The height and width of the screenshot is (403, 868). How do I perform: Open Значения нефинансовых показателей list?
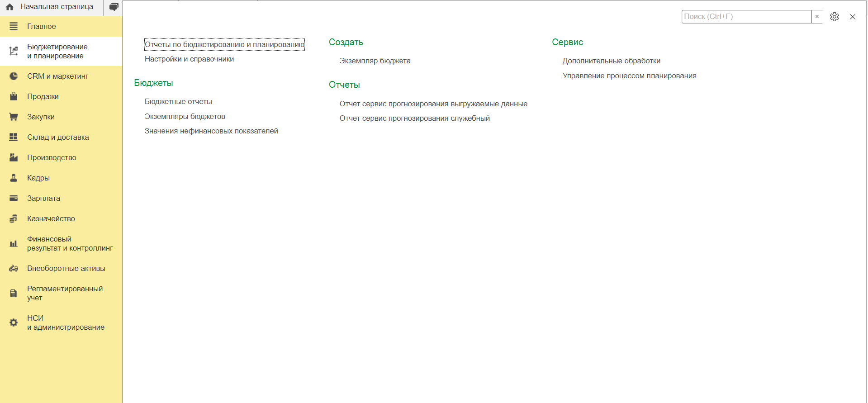pyautogui.click(x=211, y=131)
